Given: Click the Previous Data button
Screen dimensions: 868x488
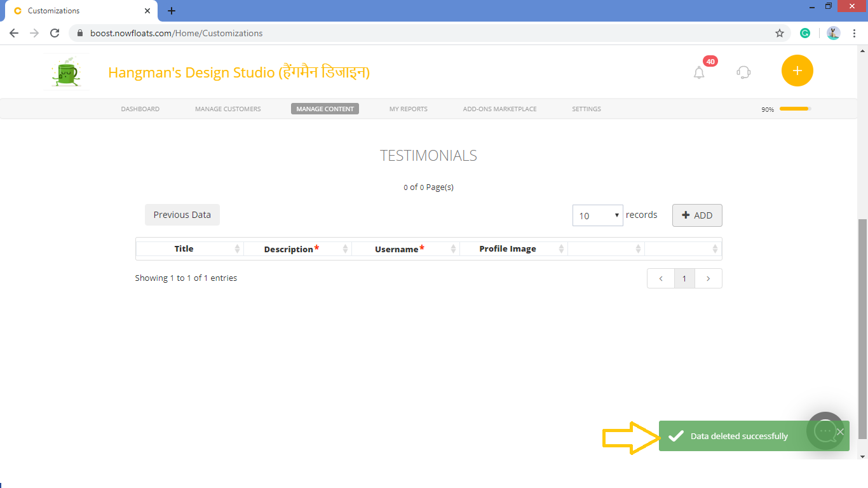Looking at the screenshot, I should tap(182, 215).
